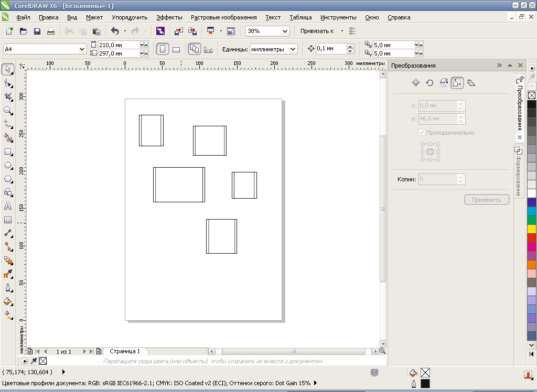This screenshot has height=392, width=537.
Task: Switch to the Формирование docker tab
Action: coord(519,173)
